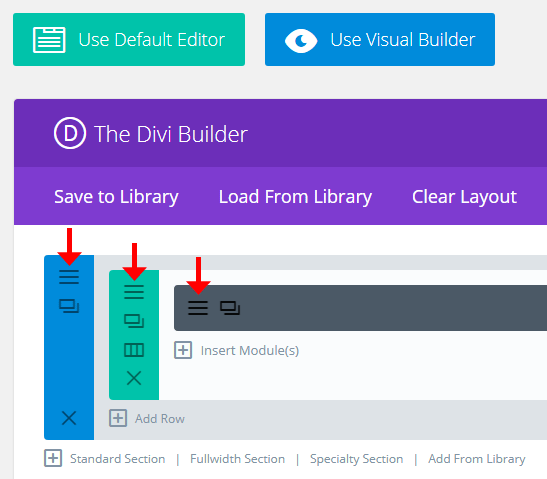Click editor icon on Default Editor button
The height and width of the screenshot is (479, 547).
49,40
